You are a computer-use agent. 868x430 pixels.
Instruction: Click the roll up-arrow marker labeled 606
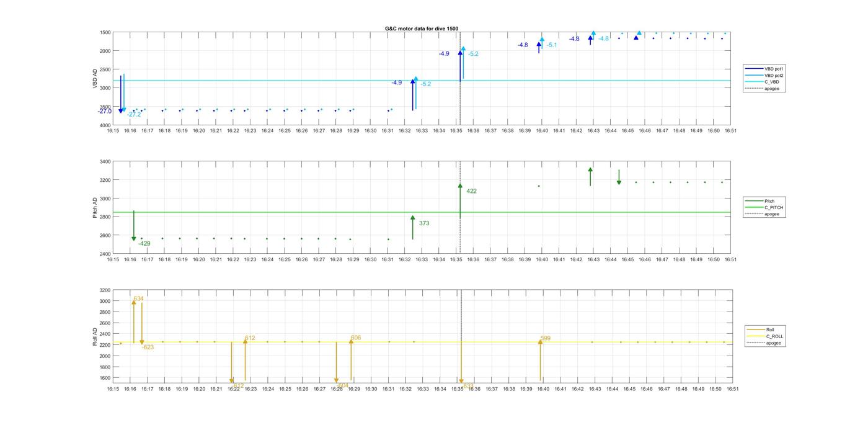(x=351, y=360)
